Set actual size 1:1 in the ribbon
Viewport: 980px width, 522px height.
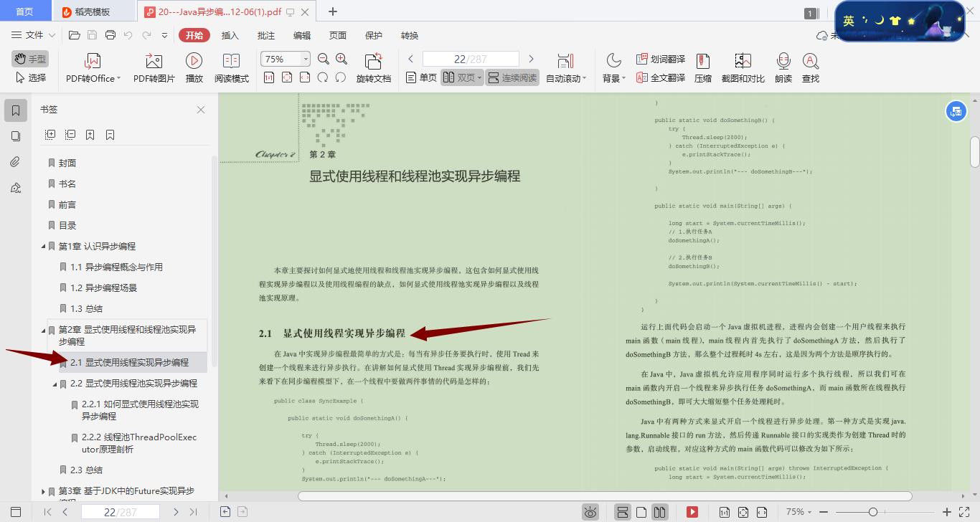click(269, 77)
